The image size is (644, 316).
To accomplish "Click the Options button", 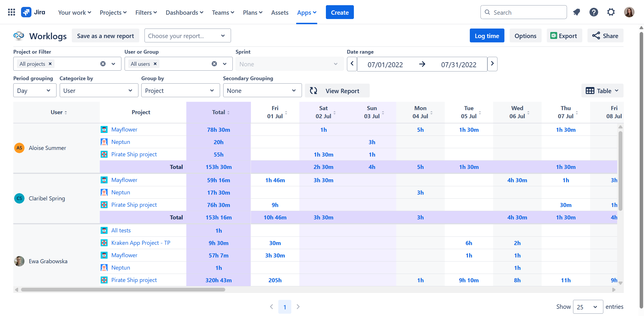I will pyautogui.click(x=525, y=36).
